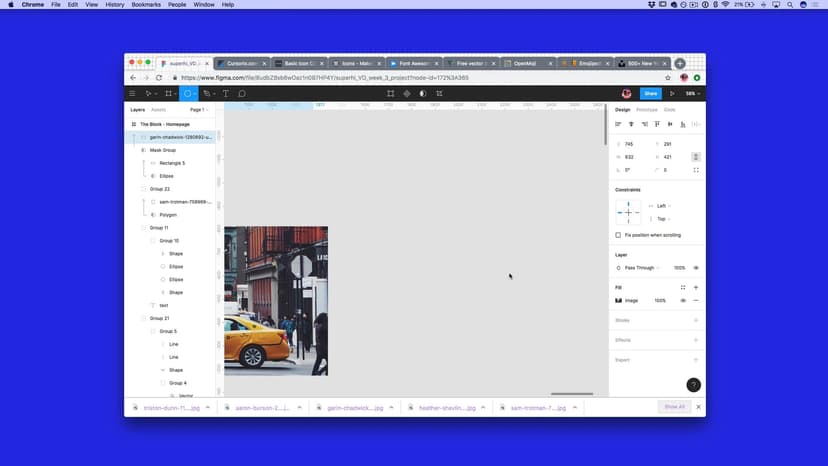Go back in Chrome browser
The height and width of the screenshot is (466, 828).
point(133,78)
